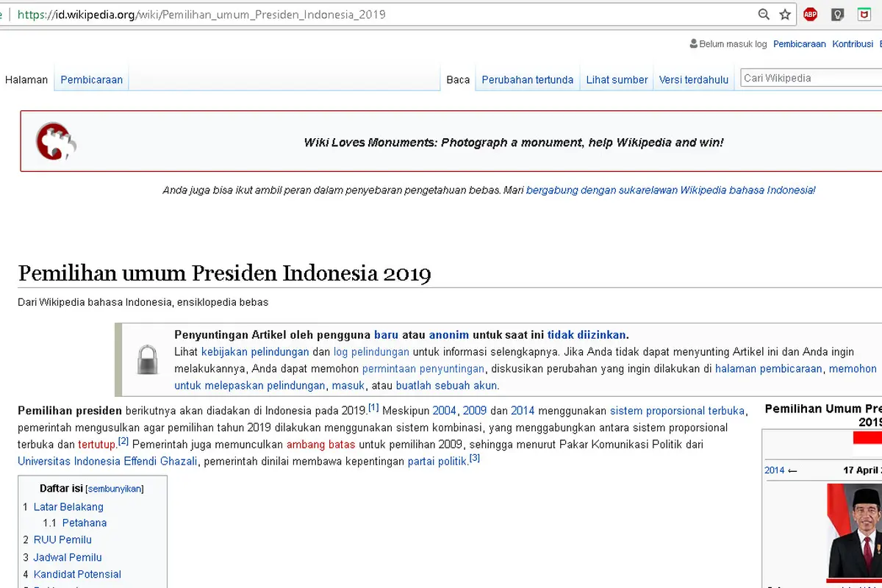Jump to Petahana subsection
Viewport: 882px width, 588px height.
coord(85,523)
